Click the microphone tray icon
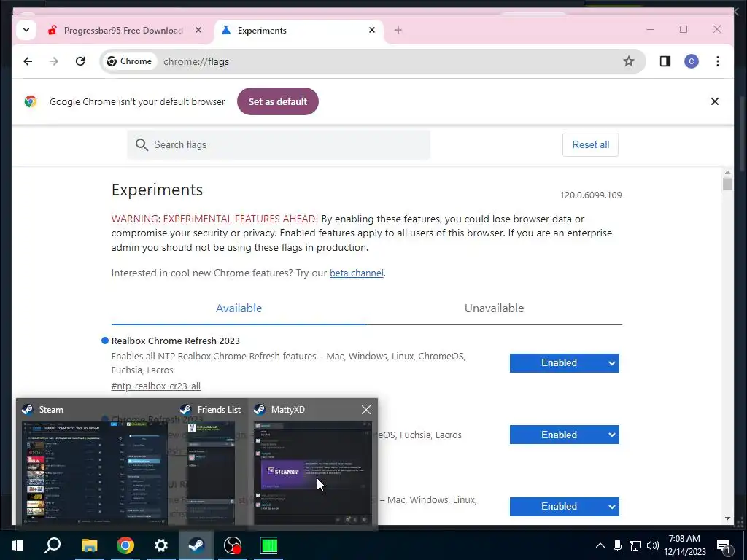747x560 pixels. (x=617, y=545)
